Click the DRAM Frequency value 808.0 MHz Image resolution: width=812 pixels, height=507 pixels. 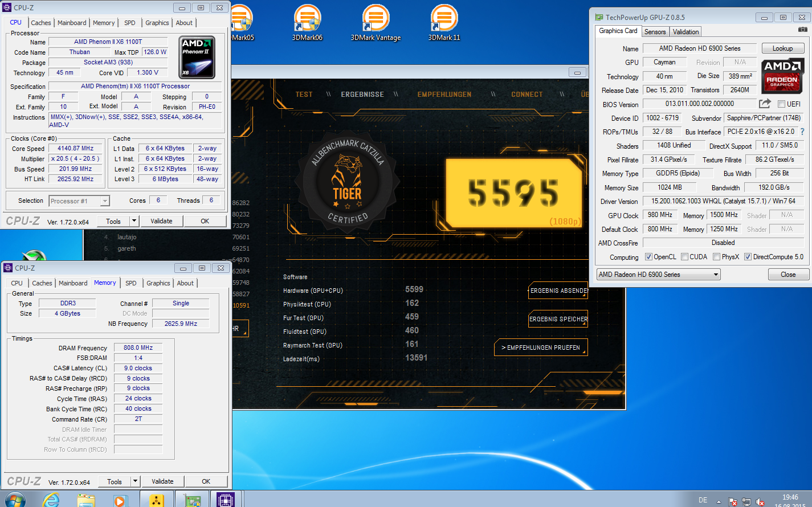pyautogui.click(x=138, y=347)
